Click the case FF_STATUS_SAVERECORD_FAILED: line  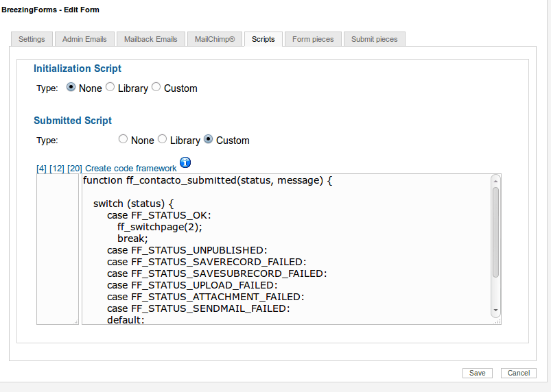[207, 262]
